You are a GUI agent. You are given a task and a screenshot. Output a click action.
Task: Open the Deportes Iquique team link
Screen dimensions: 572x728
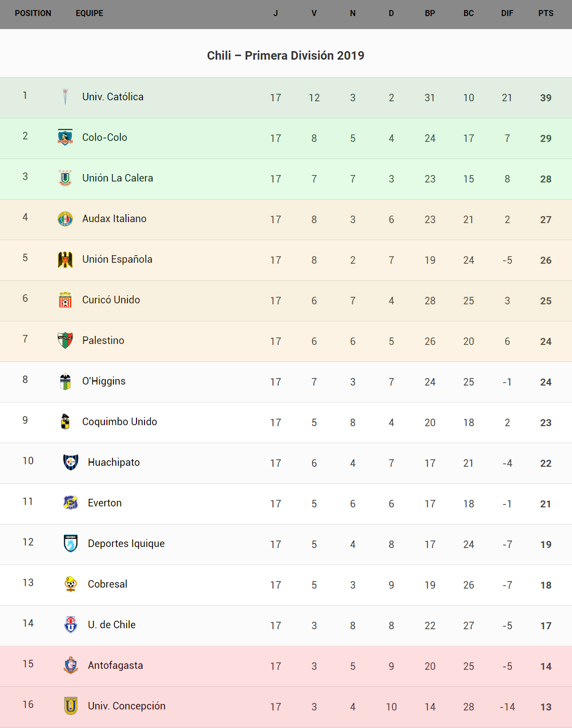(126, 543)
